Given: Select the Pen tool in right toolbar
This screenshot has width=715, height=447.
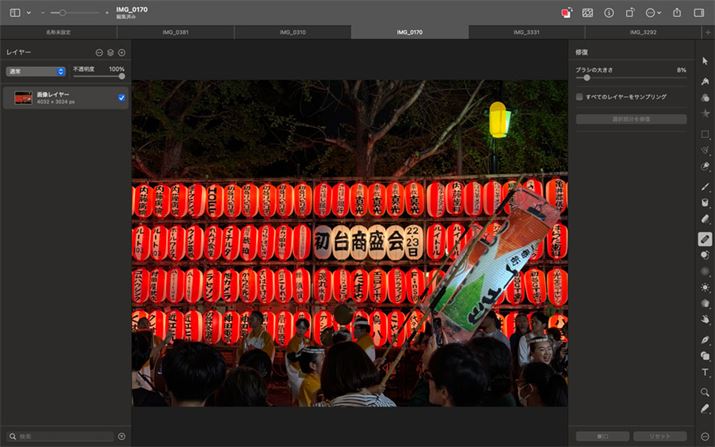Looking at the screenshot, I should [705, 339].
